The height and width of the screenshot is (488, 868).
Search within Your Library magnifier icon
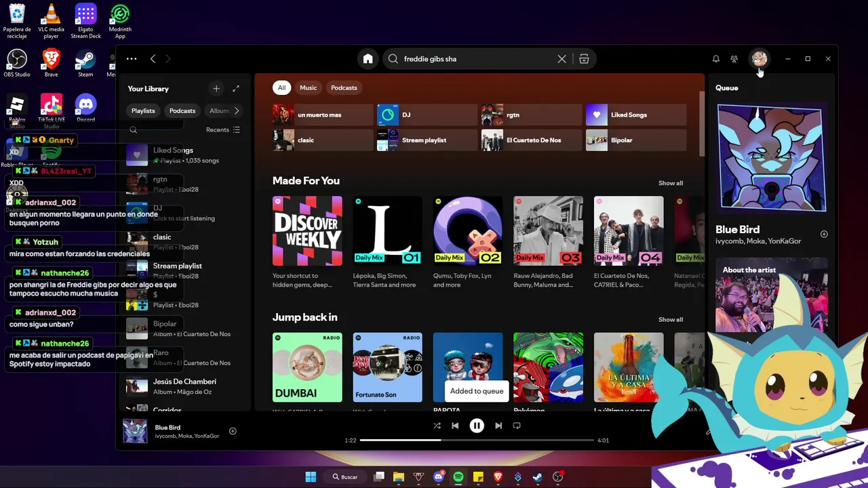[x=134, y=129]
